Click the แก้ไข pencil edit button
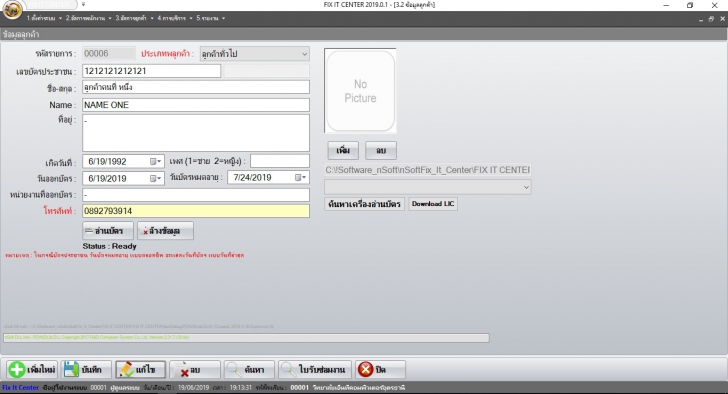The image size is (728, 394). [140, 369]
